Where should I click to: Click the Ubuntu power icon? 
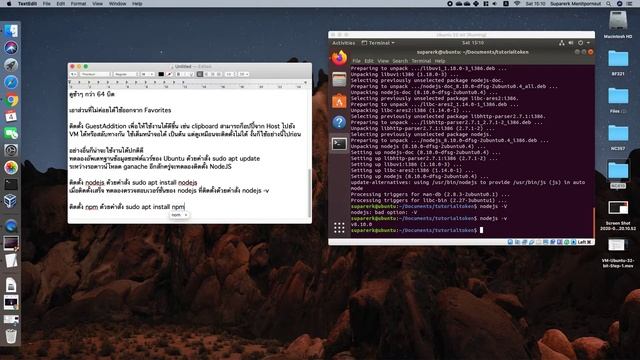coord(580,43)
